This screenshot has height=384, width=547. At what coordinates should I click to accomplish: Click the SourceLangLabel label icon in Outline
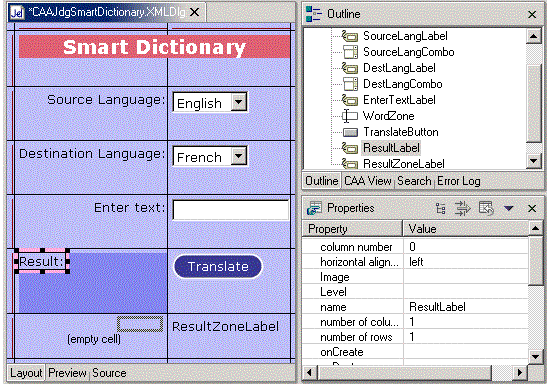pyautogui.click(x=350, y=36)
